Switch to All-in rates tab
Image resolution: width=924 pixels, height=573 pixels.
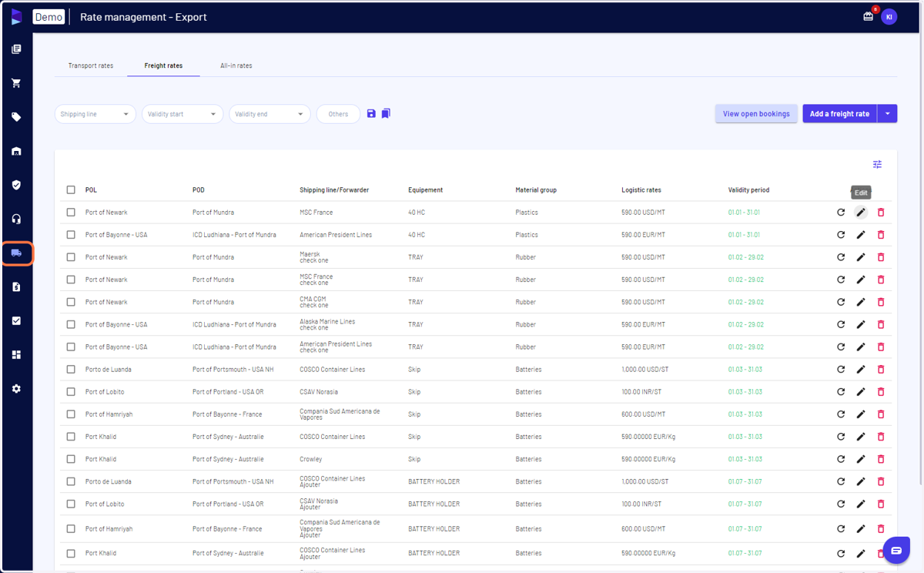click(236, 65)
